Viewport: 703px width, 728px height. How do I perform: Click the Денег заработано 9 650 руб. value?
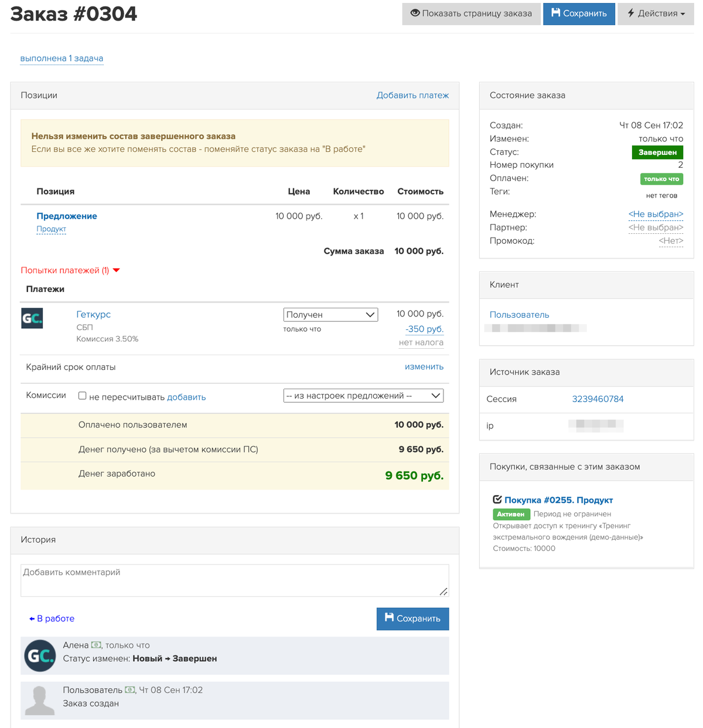(x=414, y=475)
